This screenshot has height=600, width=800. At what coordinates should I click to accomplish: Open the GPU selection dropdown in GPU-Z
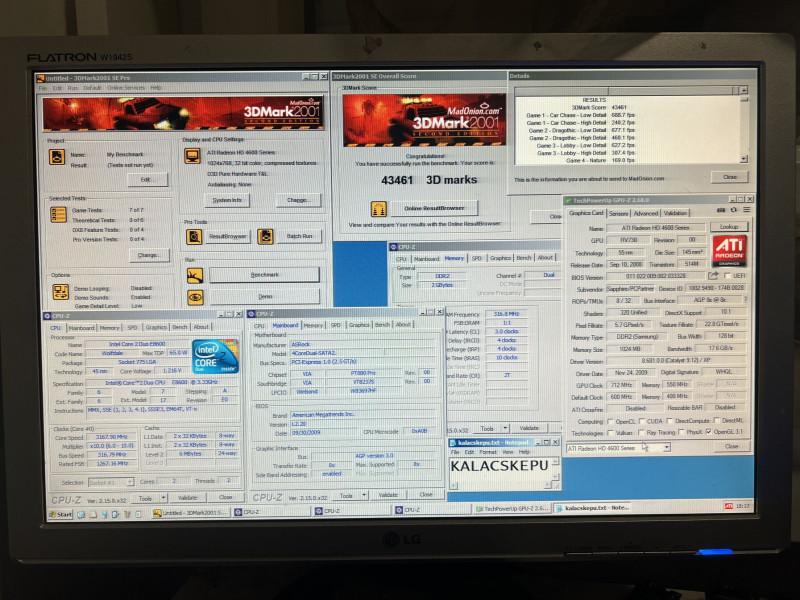[618, 448]
